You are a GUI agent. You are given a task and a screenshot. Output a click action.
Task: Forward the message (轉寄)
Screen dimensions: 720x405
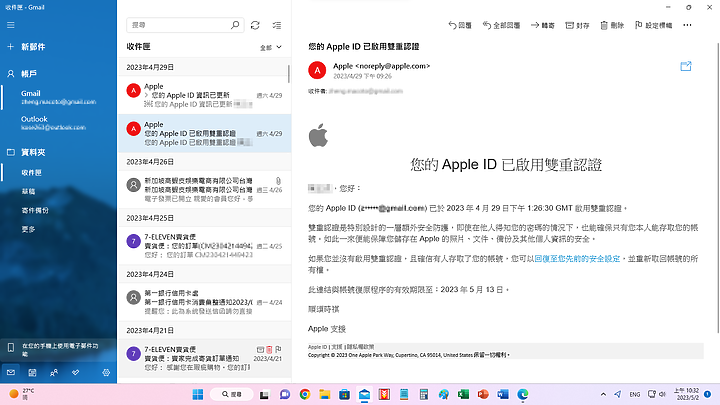(543, 25)
